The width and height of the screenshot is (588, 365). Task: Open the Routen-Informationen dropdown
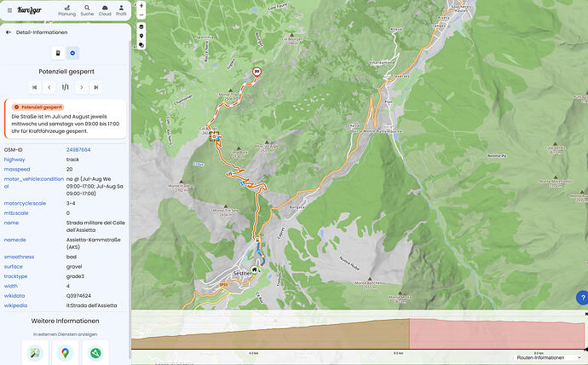(549, 358)
